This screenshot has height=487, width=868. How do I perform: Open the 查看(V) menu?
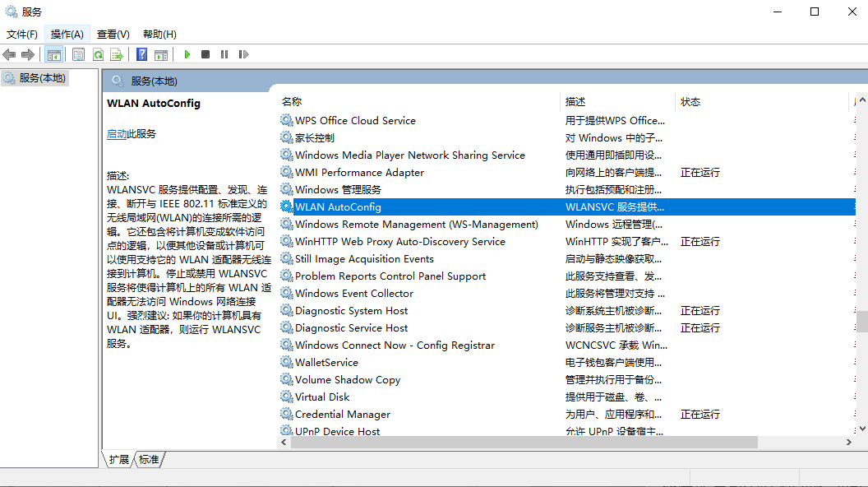(113, 34)
